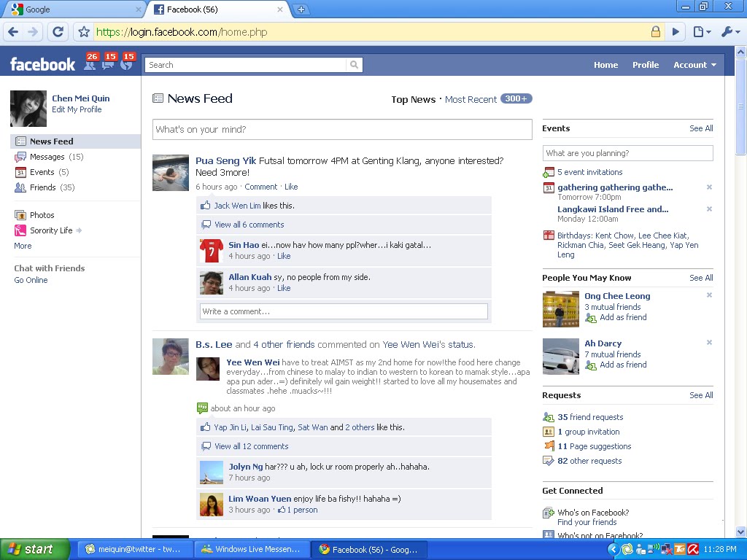The width and height of the screenshot is (747, 560).
Task: Click the Windows start button
Action: click(34, 549)
